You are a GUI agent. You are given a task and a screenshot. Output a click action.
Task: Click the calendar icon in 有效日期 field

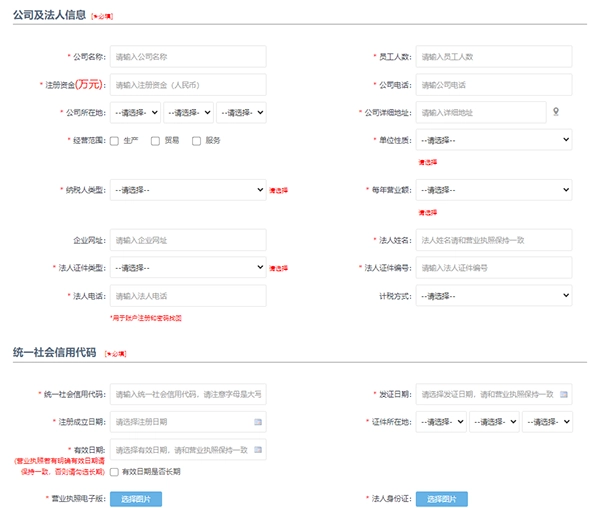click(258, 450)
